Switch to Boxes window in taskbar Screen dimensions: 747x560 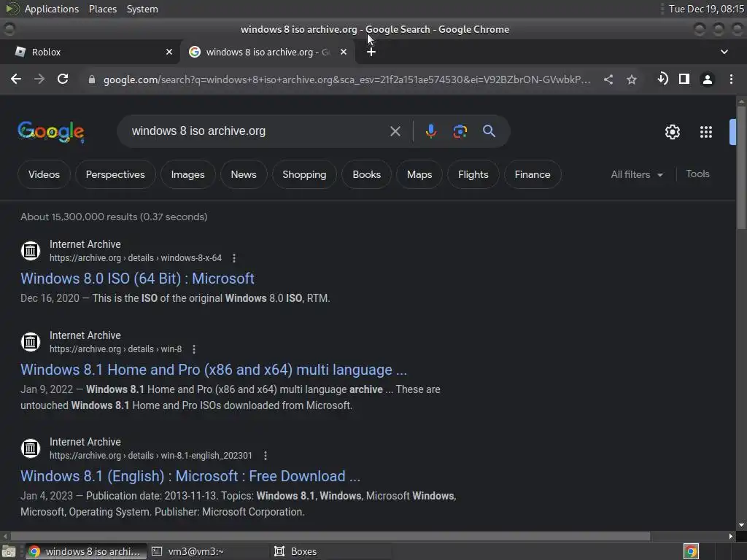pyautogui.click(x=331, y=551)
